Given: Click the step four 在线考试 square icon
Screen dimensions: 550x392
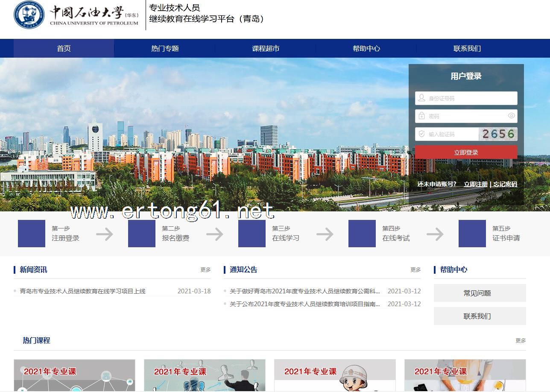Looking at the screenshot, I should (362, 234).
